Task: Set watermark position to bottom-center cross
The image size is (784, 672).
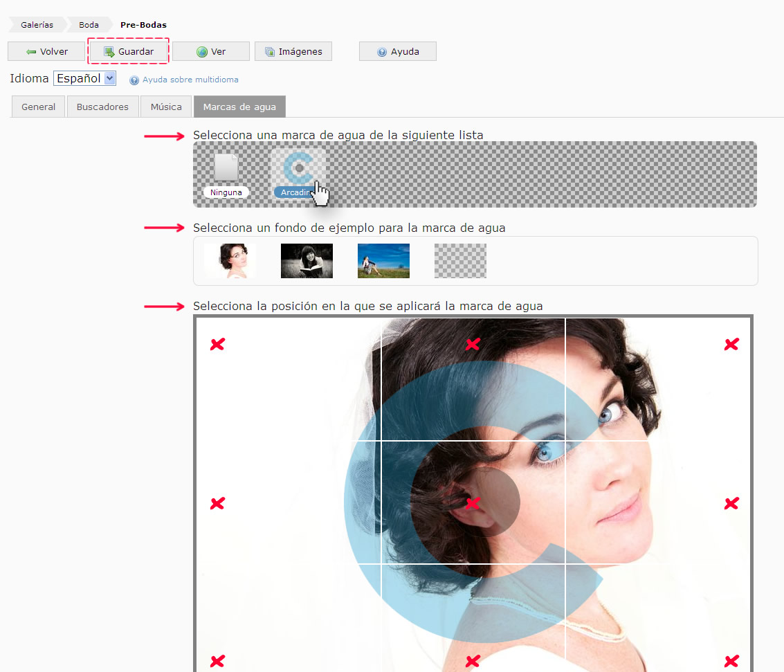Action: [x=473, y=661]
